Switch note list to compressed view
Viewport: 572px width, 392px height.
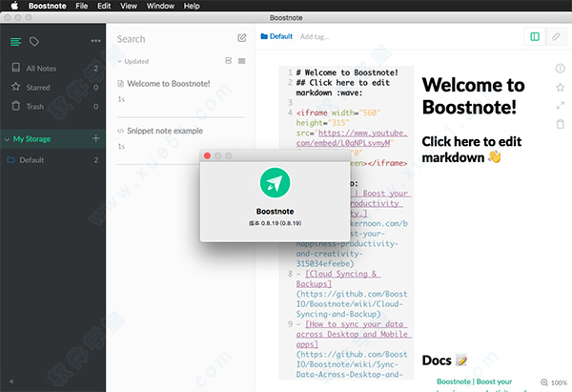241,61
